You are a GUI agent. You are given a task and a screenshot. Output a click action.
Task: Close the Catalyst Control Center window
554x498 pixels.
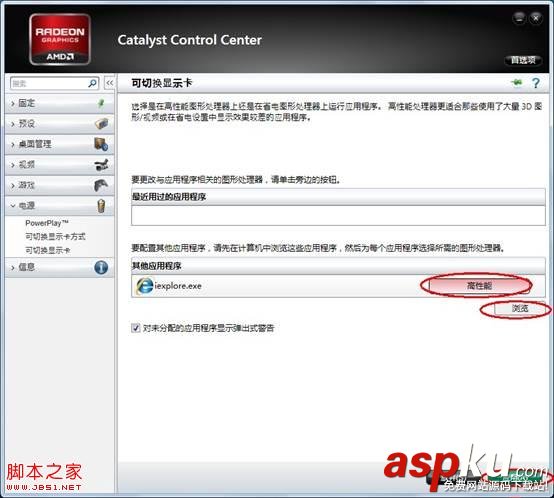tap(536, 18)
